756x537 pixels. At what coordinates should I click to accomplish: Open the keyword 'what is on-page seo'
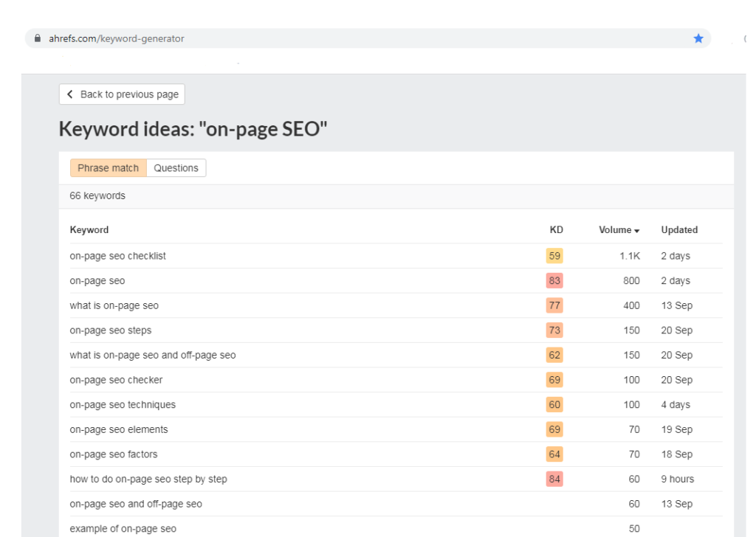(113, 305)
